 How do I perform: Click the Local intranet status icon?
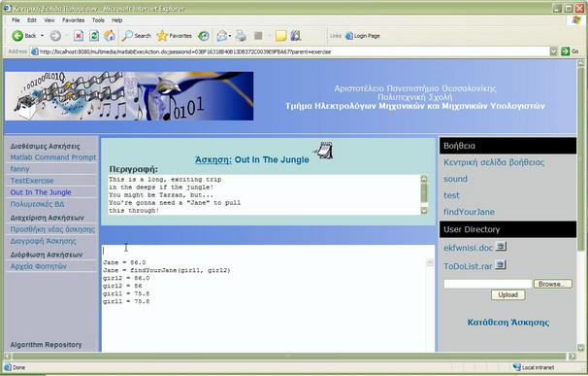517,367
